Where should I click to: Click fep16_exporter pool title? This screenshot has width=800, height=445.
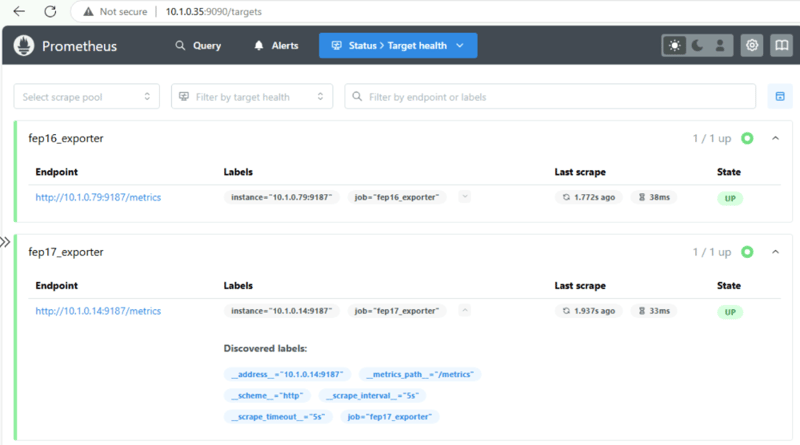pyautogui.click(x=66, y=138)
